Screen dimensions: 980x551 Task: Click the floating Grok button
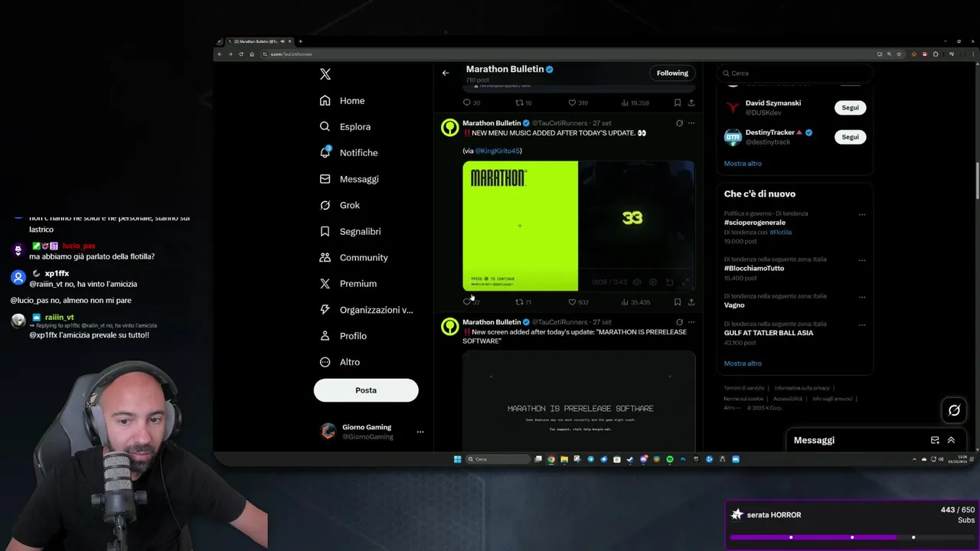tap(954, 410)
